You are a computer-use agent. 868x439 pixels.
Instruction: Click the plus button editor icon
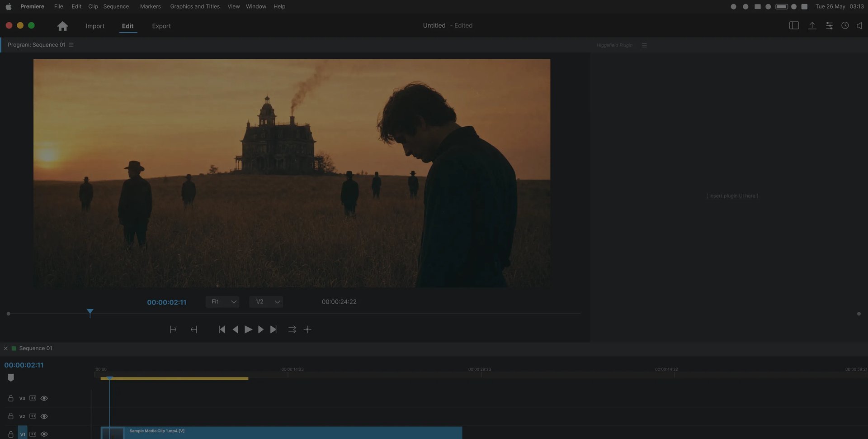(x=307, y=329)
